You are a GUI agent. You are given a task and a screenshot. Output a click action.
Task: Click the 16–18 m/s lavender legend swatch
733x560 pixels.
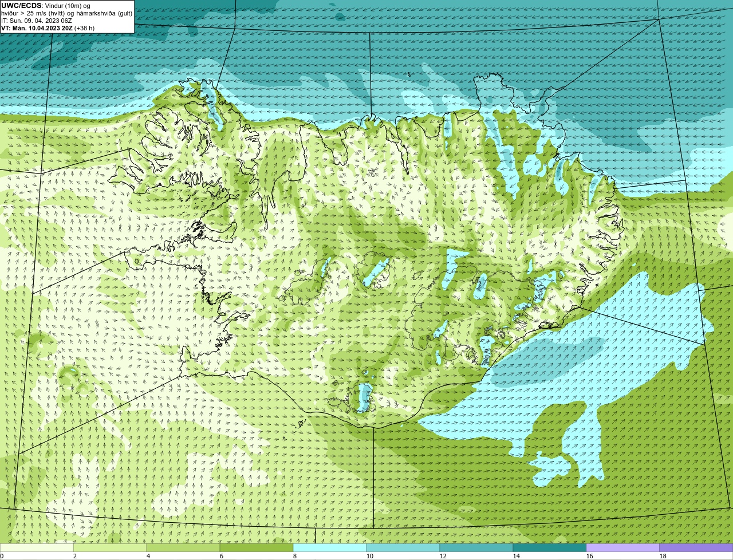click(623, 548)
